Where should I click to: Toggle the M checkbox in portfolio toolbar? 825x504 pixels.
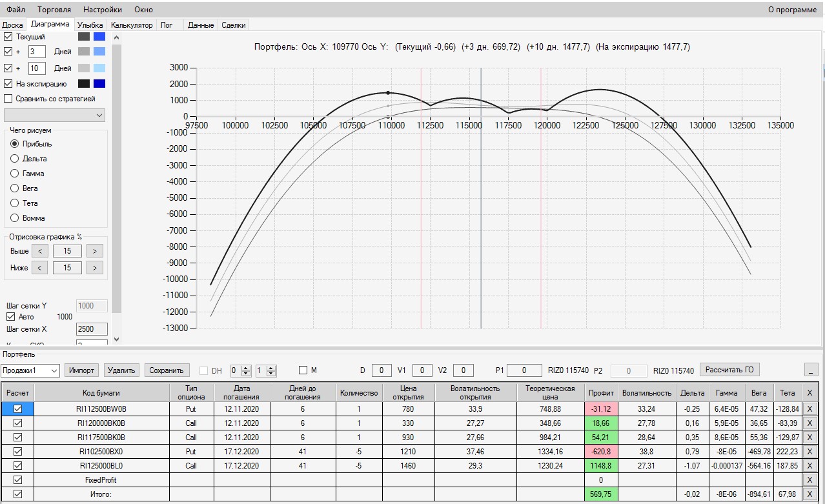[303, 370]
